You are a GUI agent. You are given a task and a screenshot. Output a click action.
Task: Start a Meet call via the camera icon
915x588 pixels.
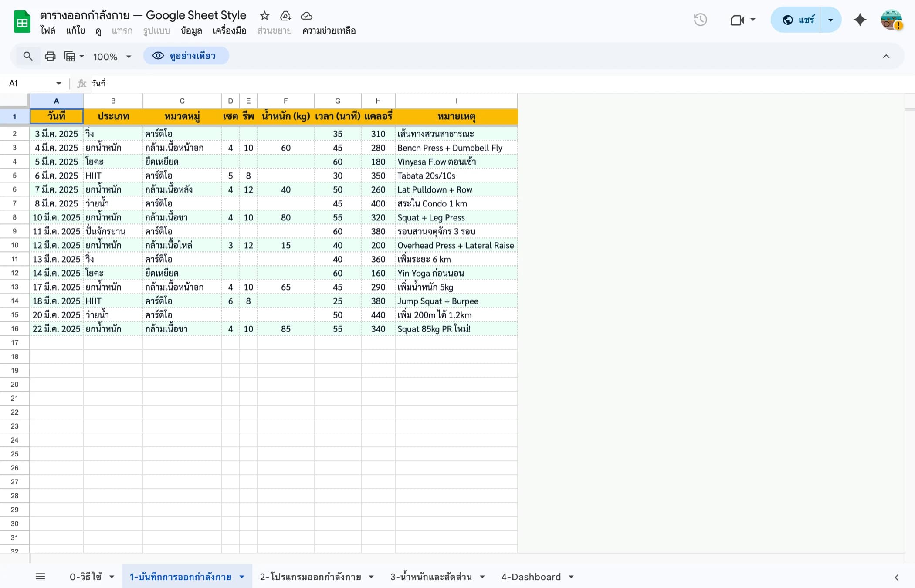736,20
